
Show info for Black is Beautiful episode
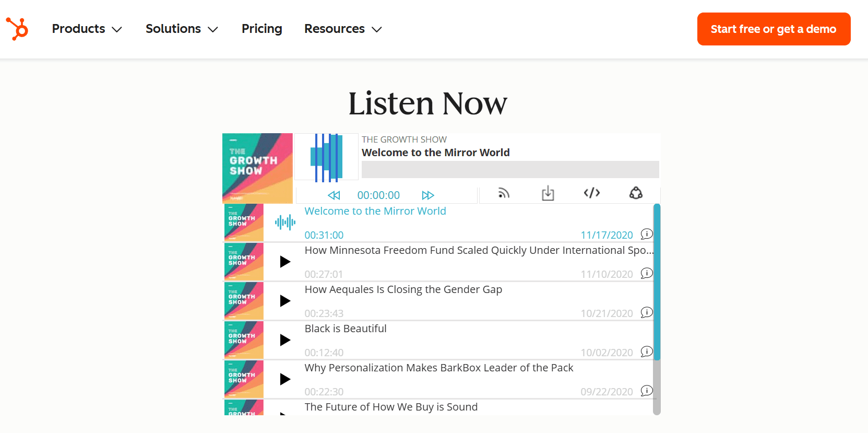tap(647, 352)
